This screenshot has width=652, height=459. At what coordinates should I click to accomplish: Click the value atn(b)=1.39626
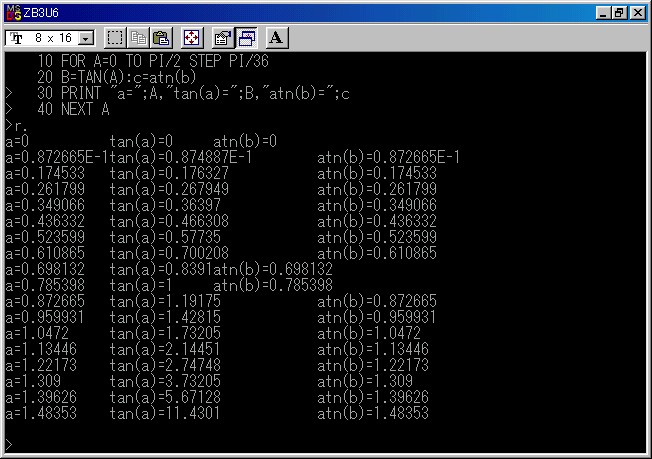pos(373,397)
